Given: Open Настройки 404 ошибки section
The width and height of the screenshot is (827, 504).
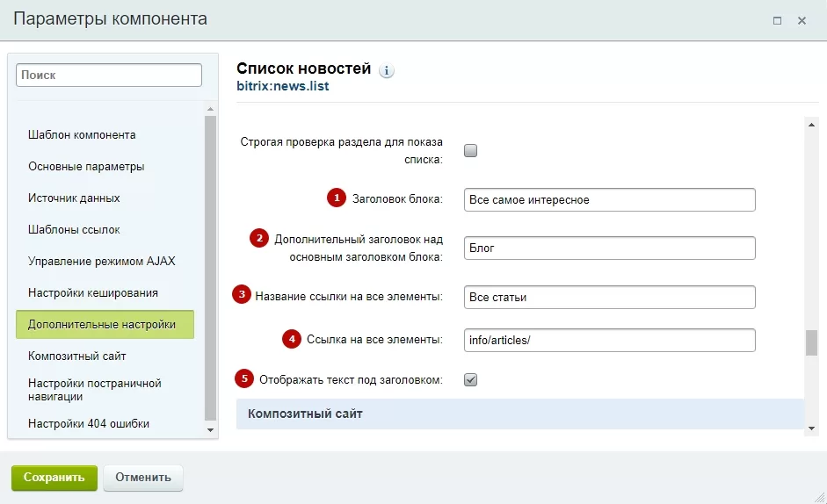Looking at the screenshot, I should (x=89, y=424).
